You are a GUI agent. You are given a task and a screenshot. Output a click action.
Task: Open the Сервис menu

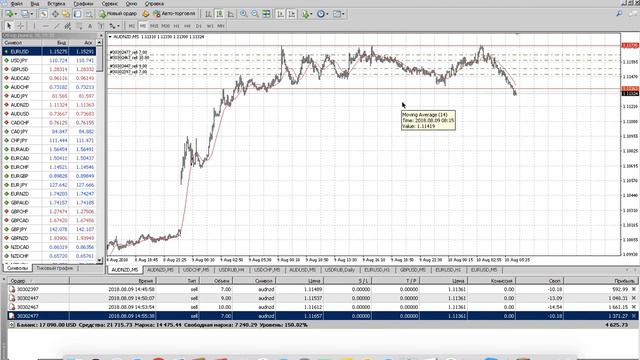[109, 4]
